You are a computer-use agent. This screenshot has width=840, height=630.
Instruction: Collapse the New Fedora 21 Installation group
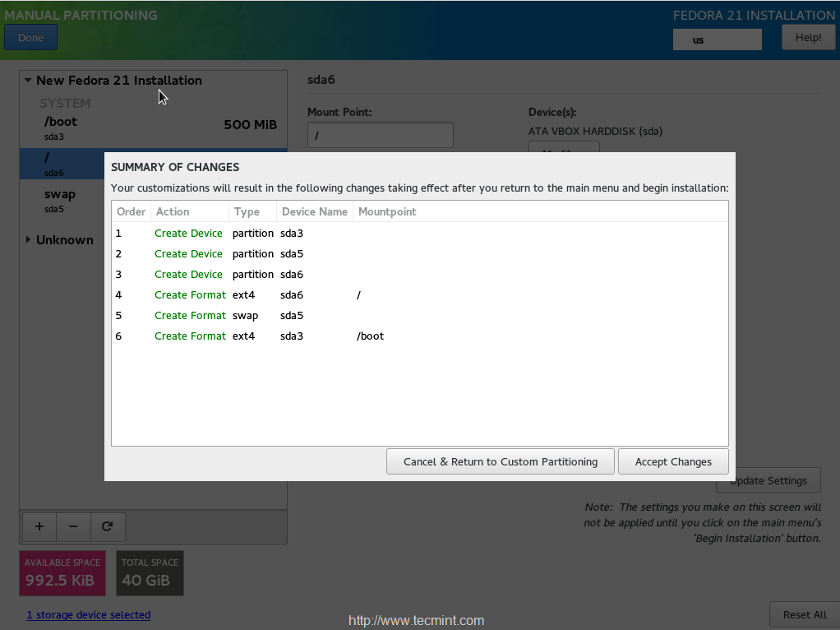[x=28, y=81]
